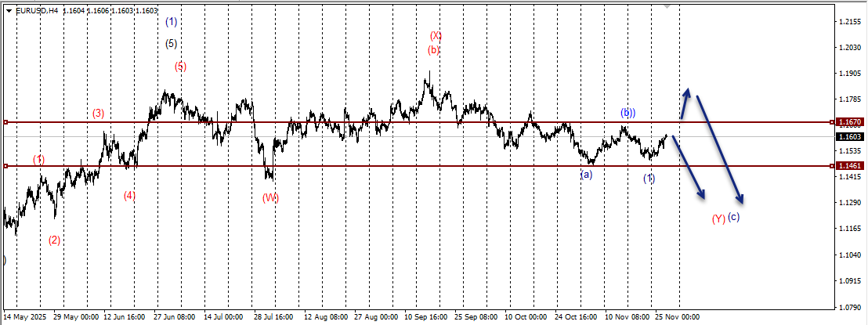This screenshot has width=868, height=325.
Task: Click the 1.0915 price axis value
Action: 850,280
